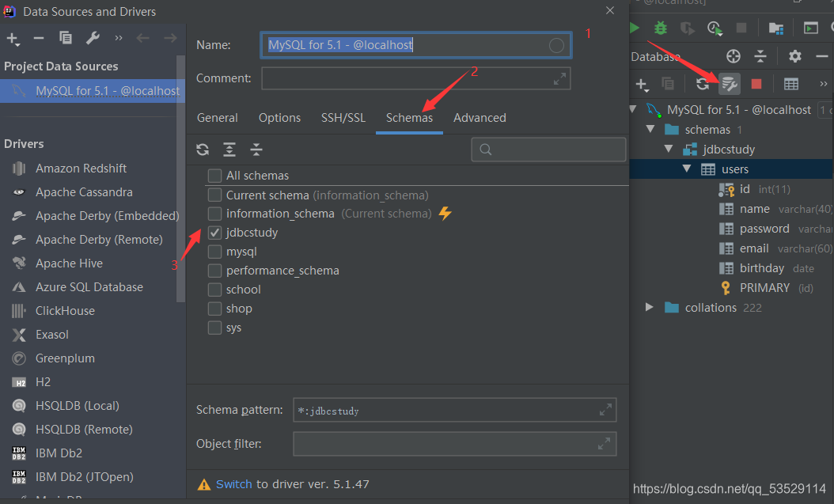Click the schema search box
Viewport: 834px width, 504px height.
coord(548,150)
